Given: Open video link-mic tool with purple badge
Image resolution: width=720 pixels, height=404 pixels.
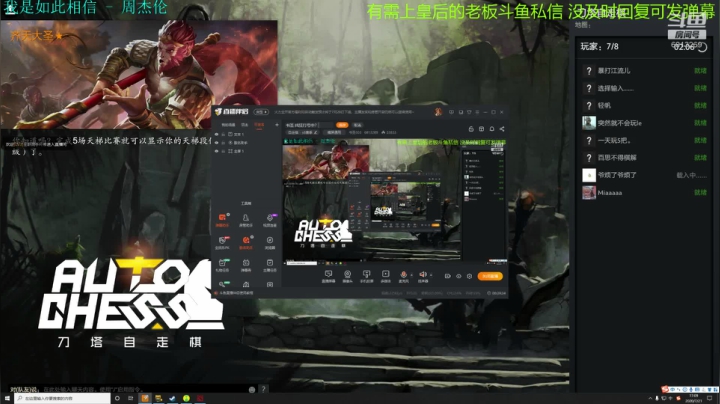Looking at the screenshot, I should 270,220.
